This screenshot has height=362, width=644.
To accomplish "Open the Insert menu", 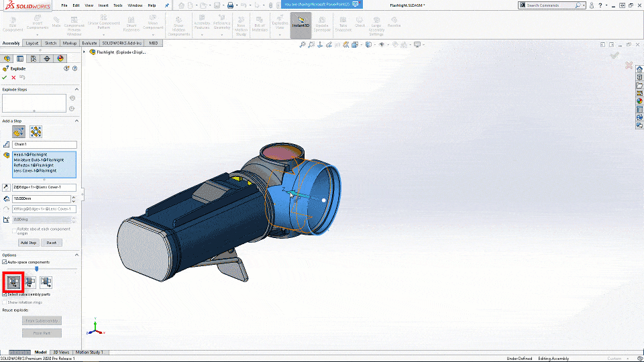I will coord(103,5).
